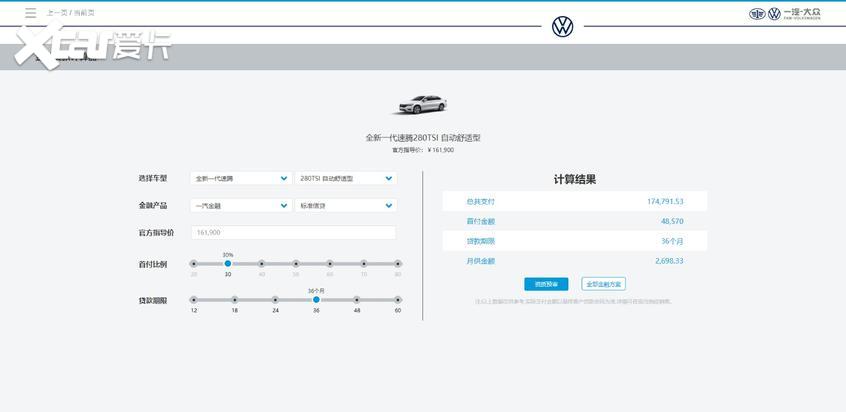Image resolution: width=846 pixels, height=412 pixels.
Task: Open the hamburger menu icon
Action: 31,13
